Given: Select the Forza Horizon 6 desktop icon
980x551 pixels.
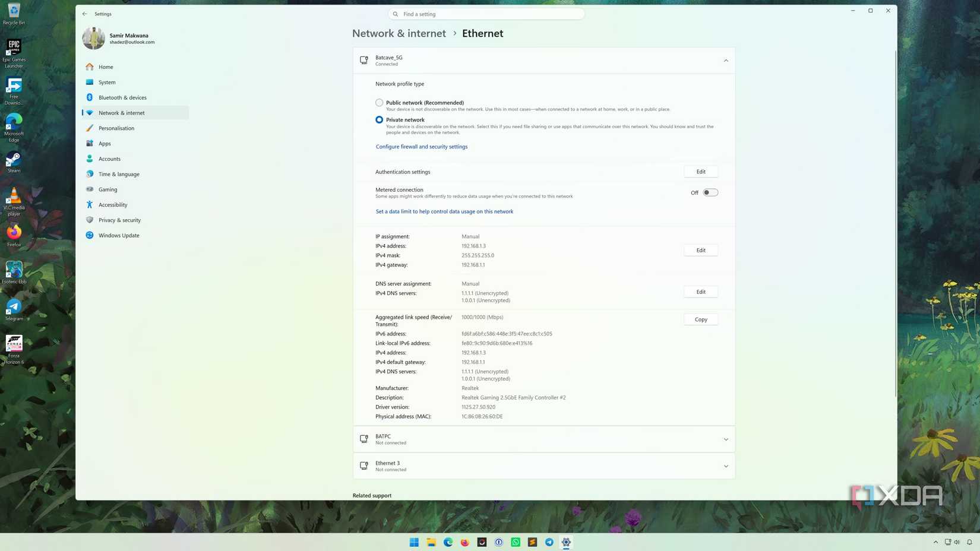Looking at the screenshot, I should click(14, 350).
